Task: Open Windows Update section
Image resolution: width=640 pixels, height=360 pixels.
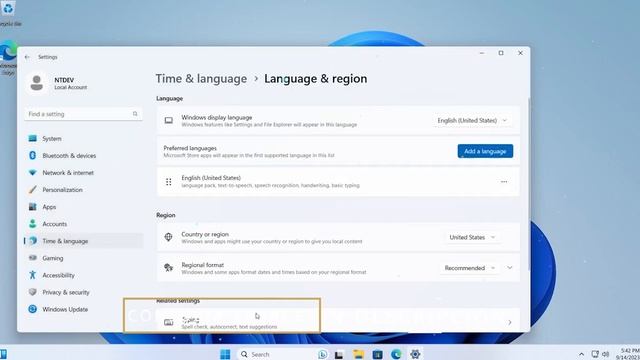Action: pyautogui.click(x=84, y=309)
